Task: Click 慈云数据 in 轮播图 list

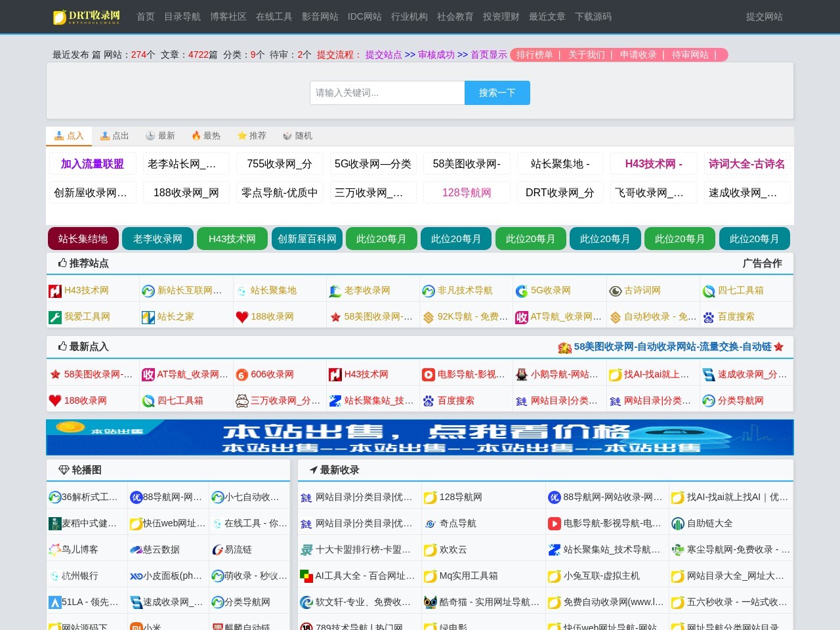Action: 161,549
